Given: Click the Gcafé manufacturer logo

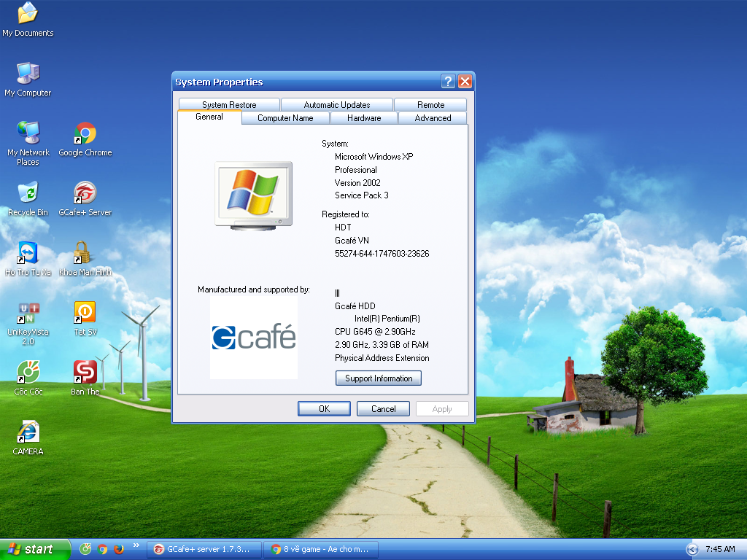Looking at the screenshot, I should coord(254,338).
